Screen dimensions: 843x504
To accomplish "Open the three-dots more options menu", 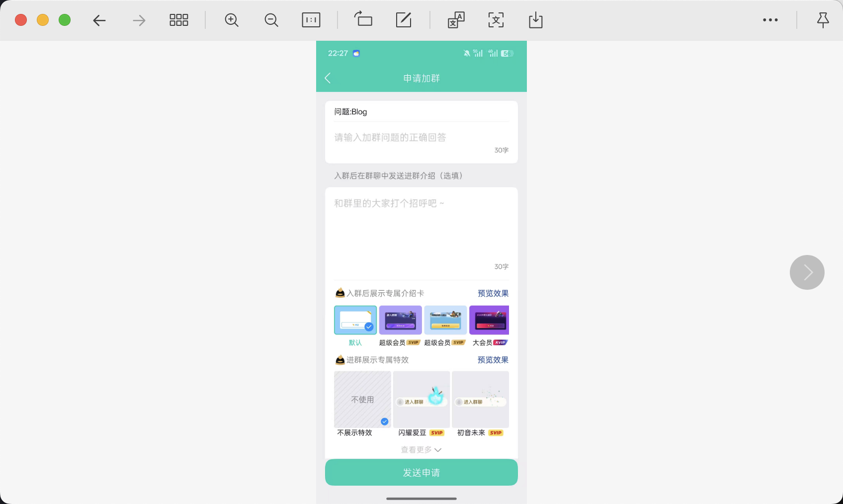I will 770,20.
